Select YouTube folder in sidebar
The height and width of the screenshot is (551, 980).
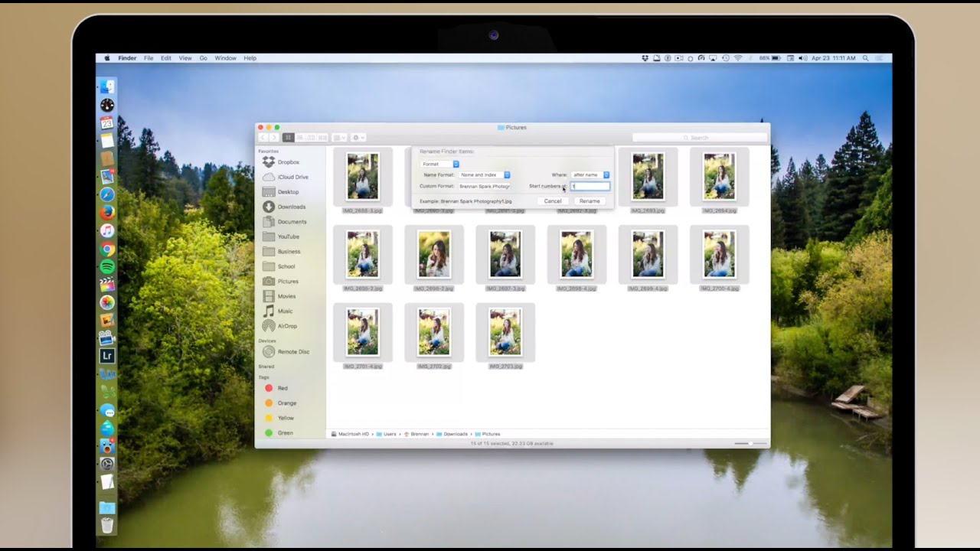pos(281,236)
